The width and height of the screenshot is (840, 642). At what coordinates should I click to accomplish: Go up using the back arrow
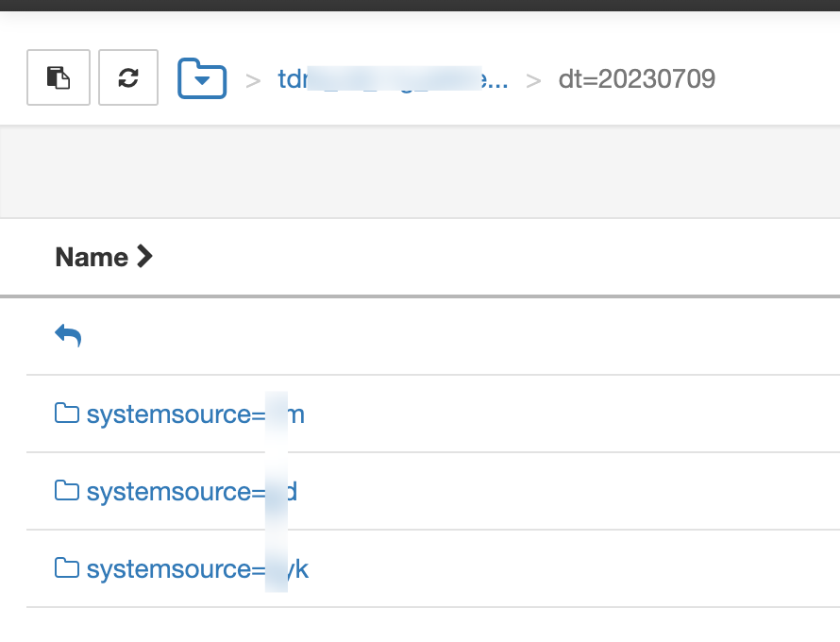68,335
